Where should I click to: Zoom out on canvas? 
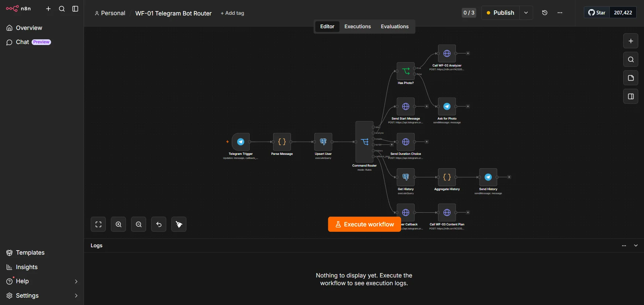point(138,224)
